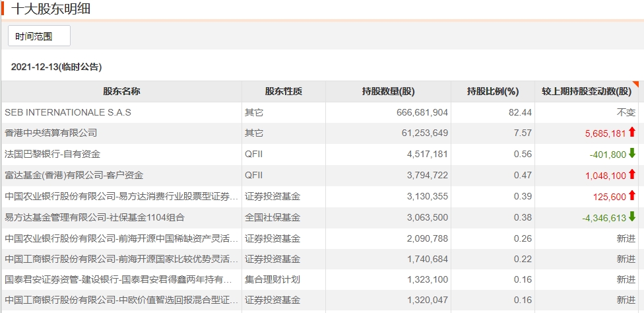Click 新进 in the 2,090,788 row
This screenshot has height=313, width=644.
click(626, 238)
